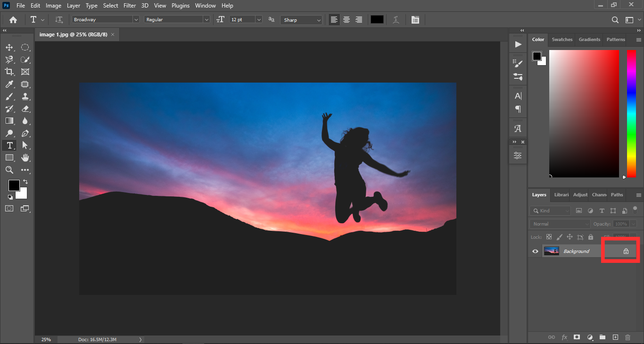Select the Frame tool
This screenshot has height=344, width=644.
25,72
